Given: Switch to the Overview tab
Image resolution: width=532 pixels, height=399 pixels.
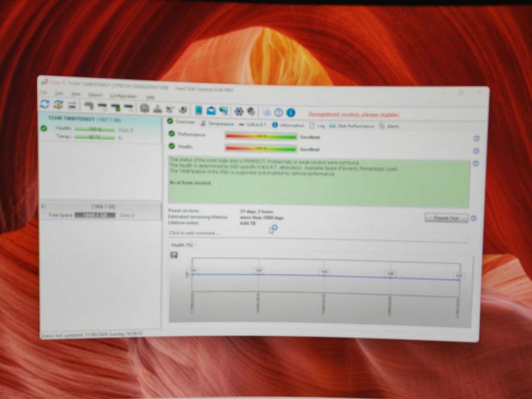Looking at the screenshot, I should (181, 121).
